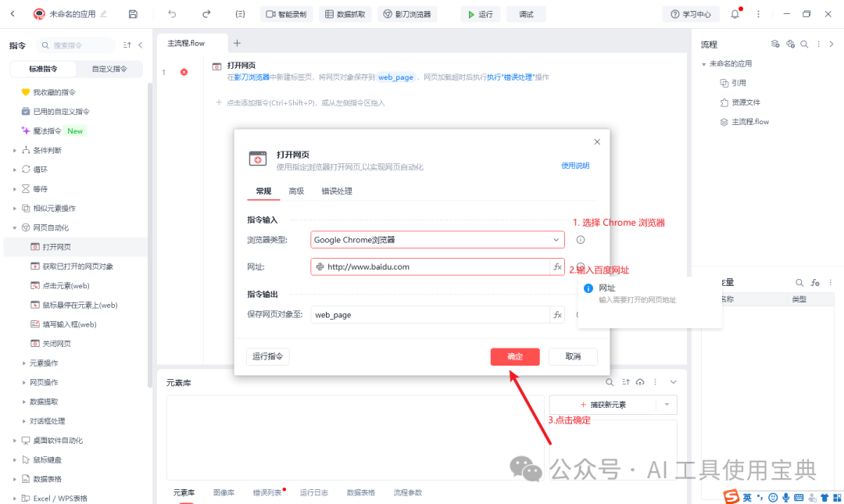Click the microphone icon in IME tray
This screenshot has width=844, height=504.
[786, 498]
